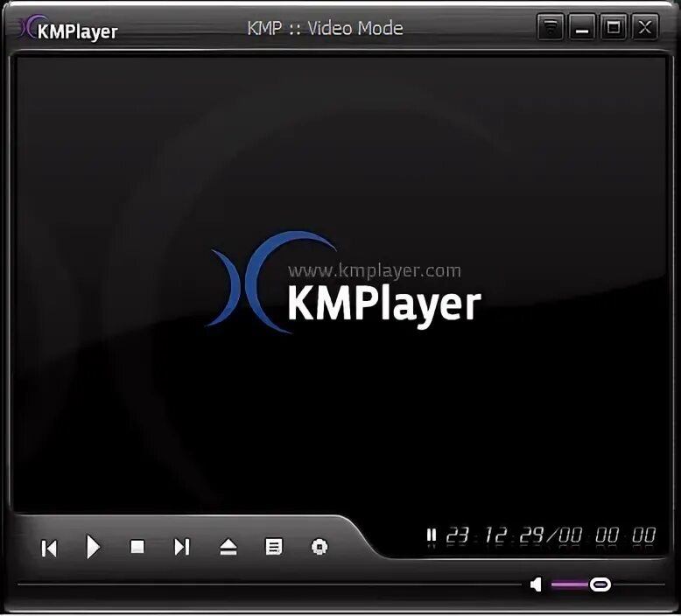The image size is (681, 616).
Task: Click the seek bar track
Action: point(270,584)
